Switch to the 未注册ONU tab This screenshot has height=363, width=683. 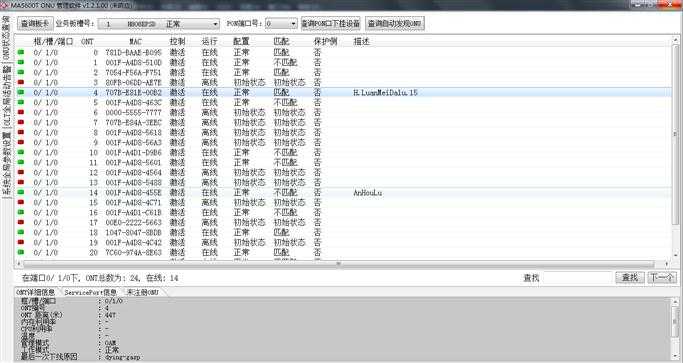[x=143, y=292]
